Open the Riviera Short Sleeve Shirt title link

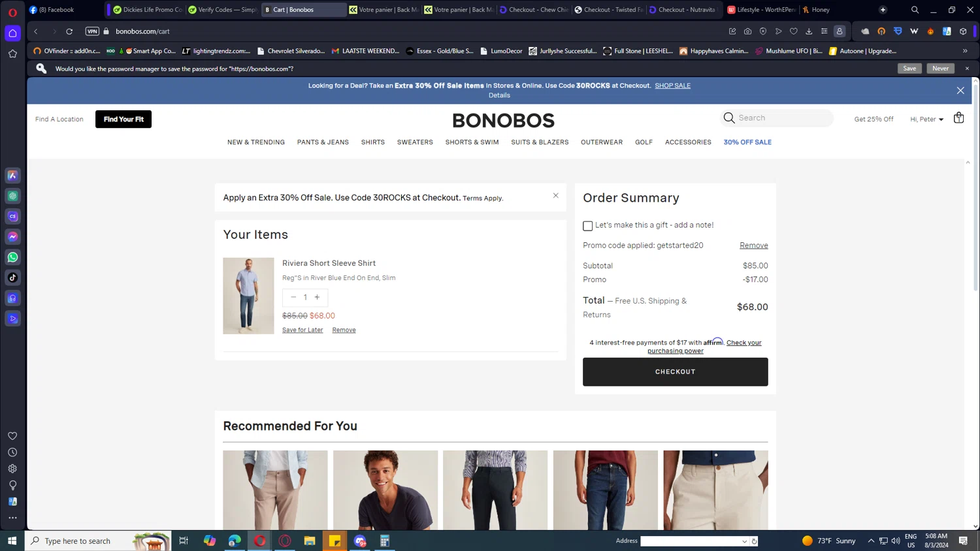pos(329,263)
